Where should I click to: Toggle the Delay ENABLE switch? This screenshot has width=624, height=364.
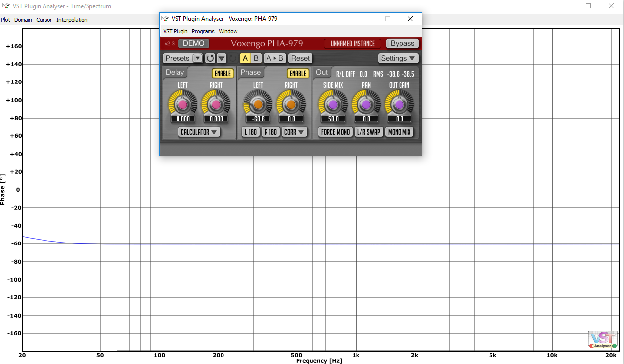(223, 73)
